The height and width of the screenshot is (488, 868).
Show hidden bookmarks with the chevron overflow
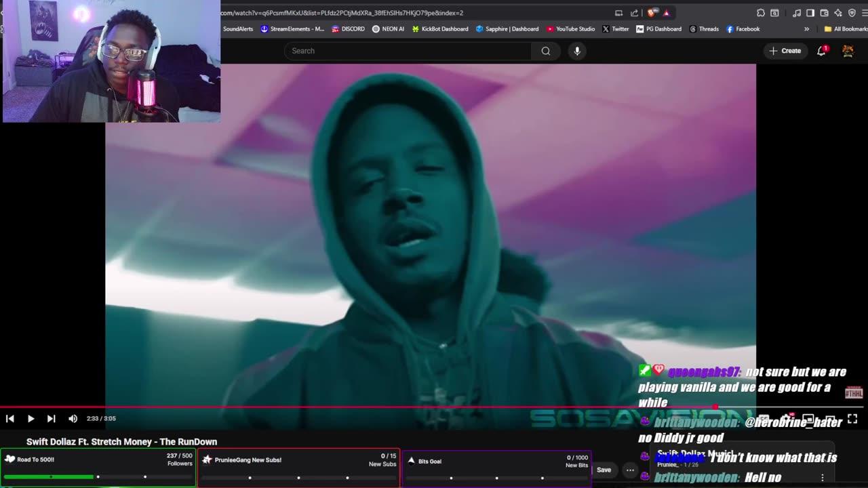click(806, 29)
